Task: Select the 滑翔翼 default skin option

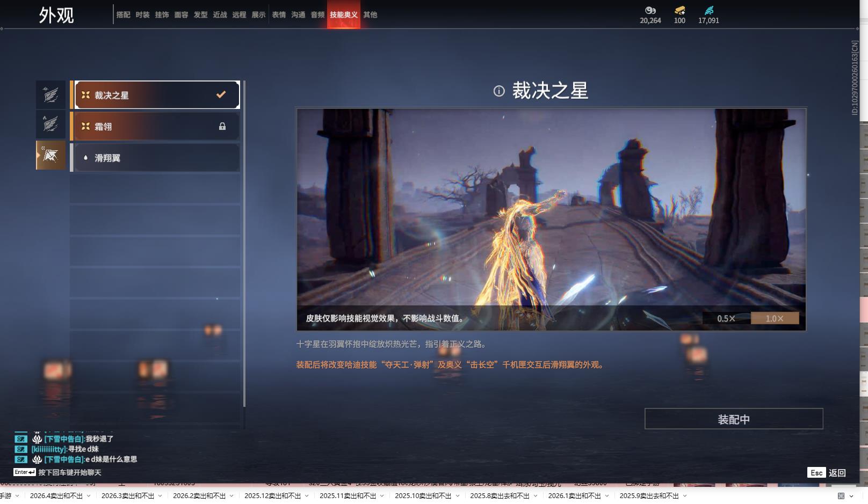Action: (156, 158)
